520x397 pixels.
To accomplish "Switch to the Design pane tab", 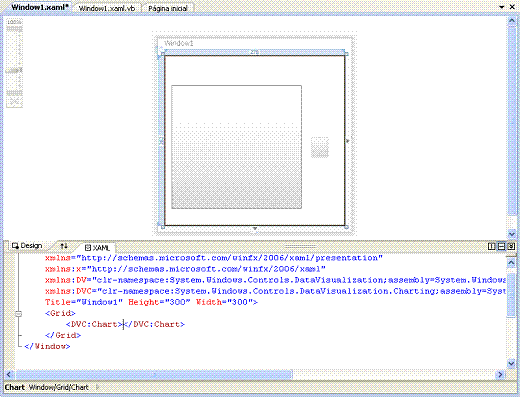I will point(27,246).
